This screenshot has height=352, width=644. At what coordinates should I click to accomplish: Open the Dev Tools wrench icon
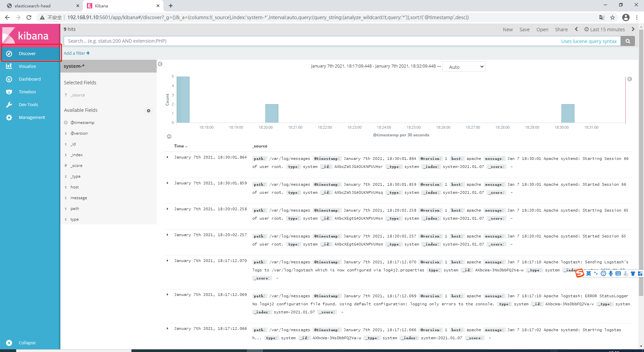click(x=9, y=104)
